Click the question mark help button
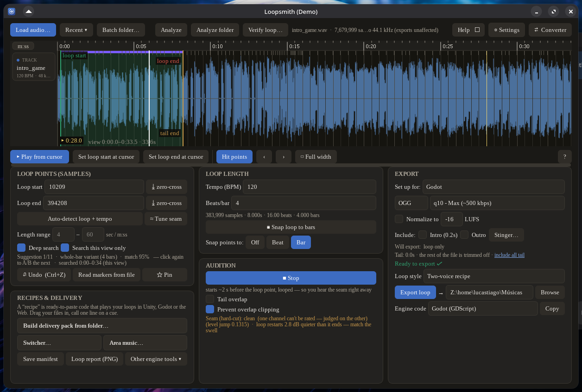Image resolution: width=582 pixels, height=392 pixels. pos(564,156)
